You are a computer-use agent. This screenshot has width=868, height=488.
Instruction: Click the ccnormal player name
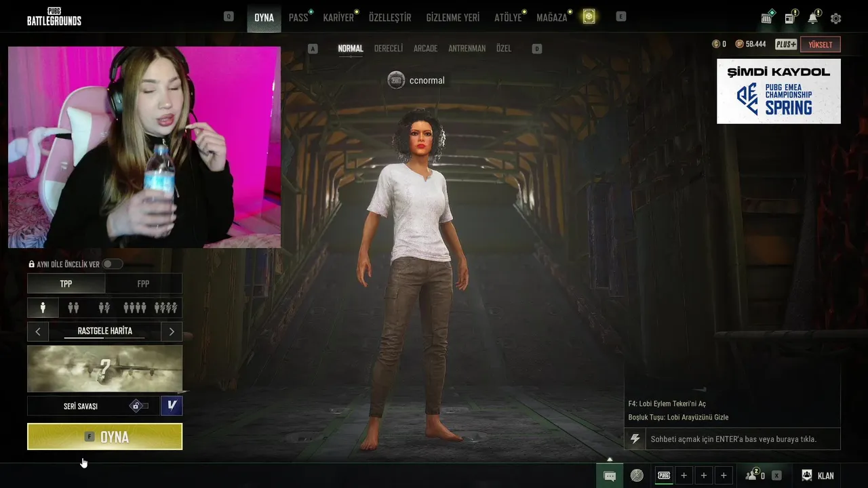tap(427, 81)
